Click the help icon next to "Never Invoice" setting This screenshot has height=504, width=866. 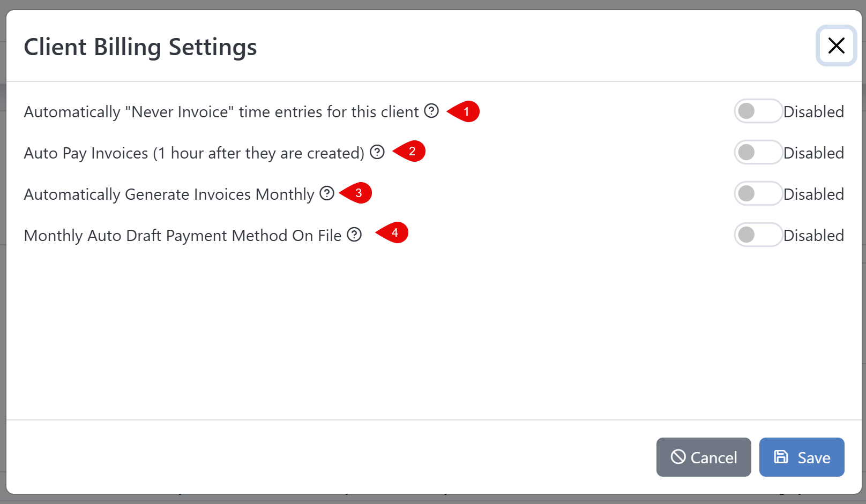point(431,111)
